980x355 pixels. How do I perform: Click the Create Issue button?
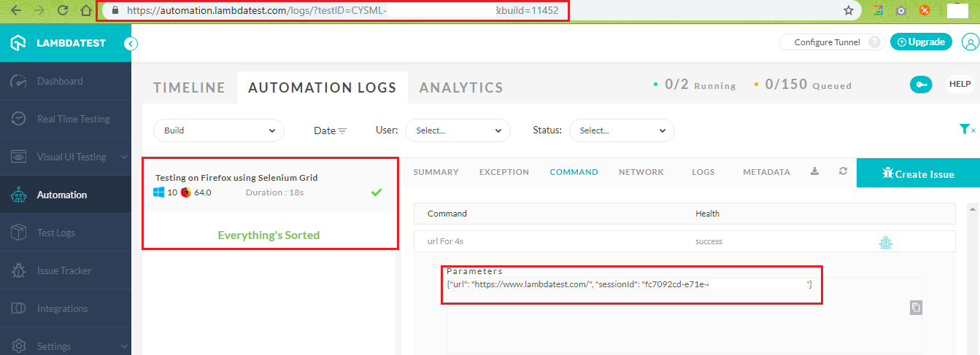[917, 173]
